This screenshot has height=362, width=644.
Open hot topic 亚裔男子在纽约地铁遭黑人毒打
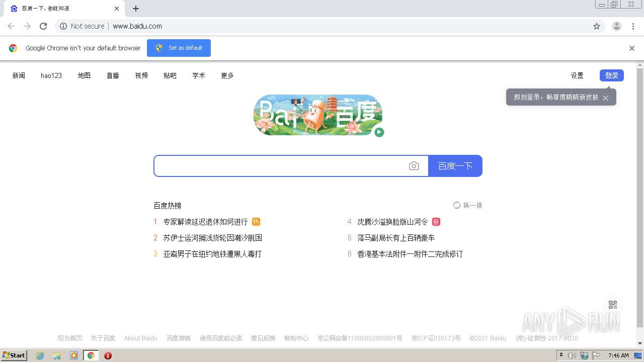[212, 254]
